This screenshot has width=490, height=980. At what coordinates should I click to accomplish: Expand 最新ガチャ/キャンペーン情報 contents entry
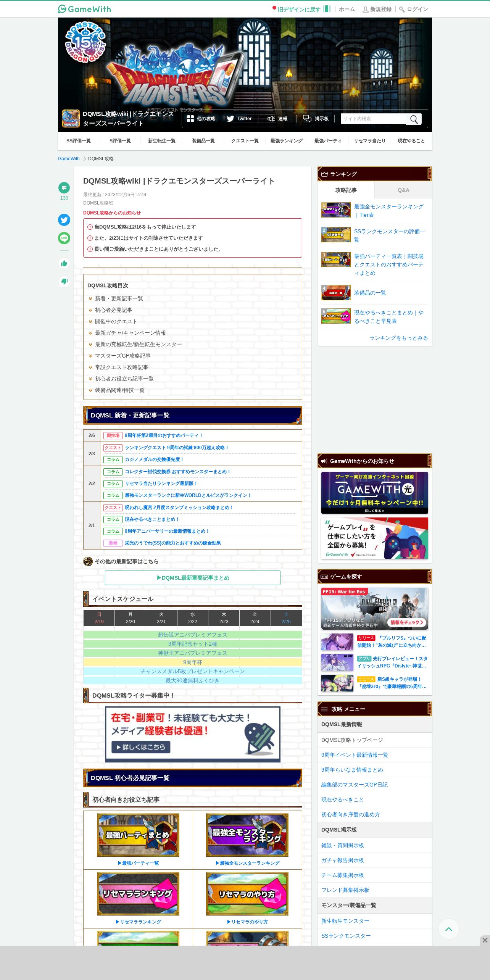click(x=130, y=333)
